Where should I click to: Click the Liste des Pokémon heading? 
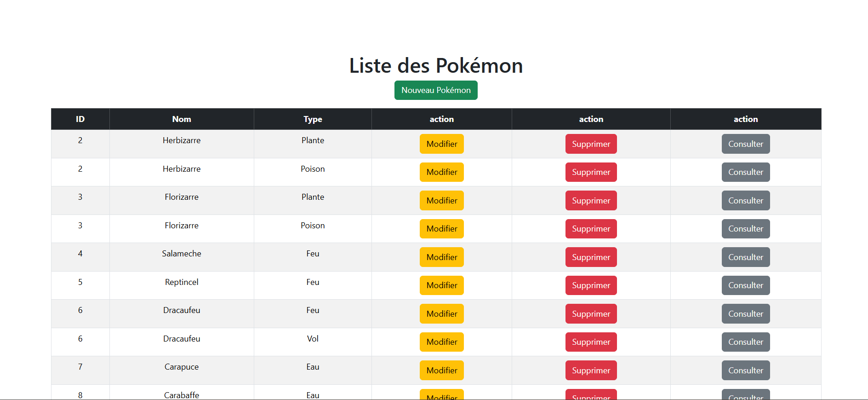[435, 65]
